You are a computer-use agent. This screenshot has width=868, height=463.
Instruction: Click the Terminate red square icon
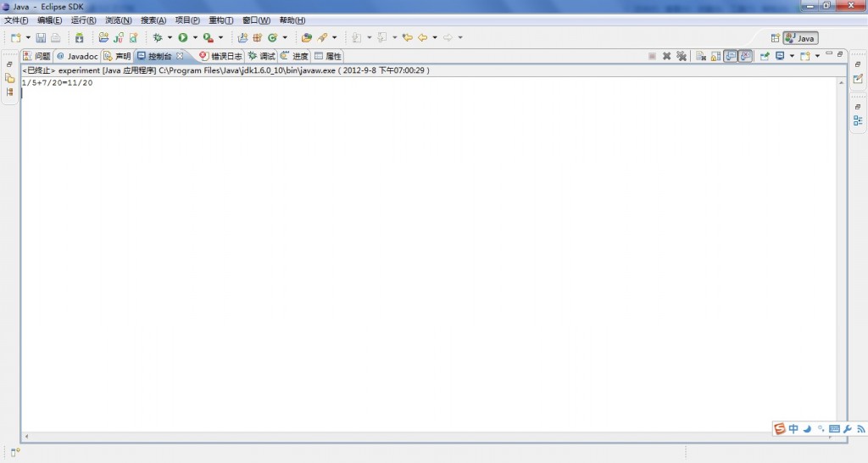click(652, 56)
